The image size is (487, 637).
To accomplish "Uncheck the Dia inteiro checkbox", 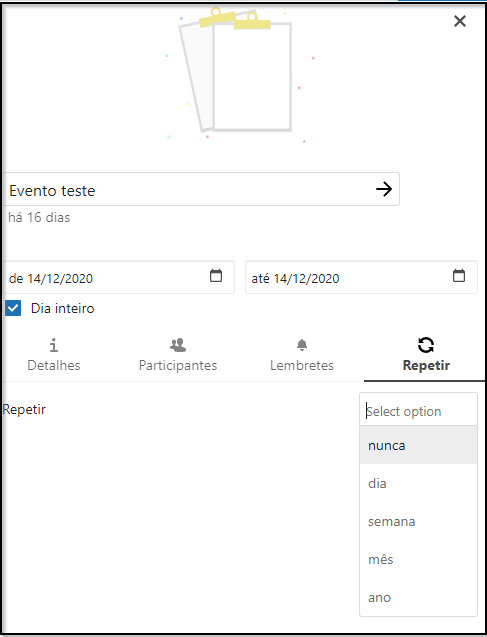I will [x=13, y=308].
